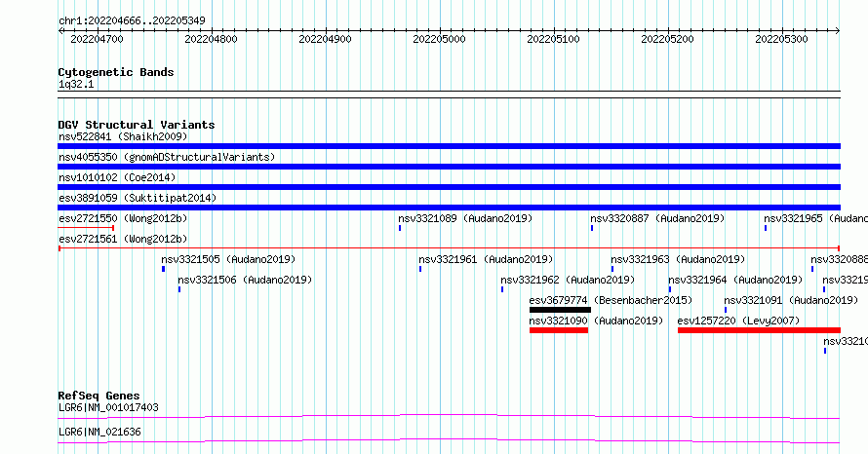Click ruler position 202205100
The image size is (868, 454).
[554, 39]
